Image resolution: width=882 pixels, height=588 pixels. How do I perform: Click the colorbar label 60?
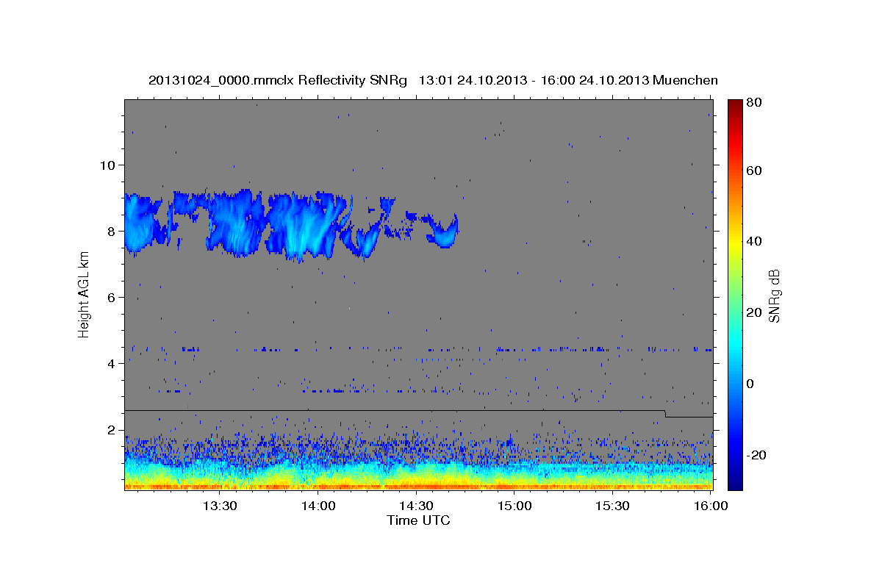point(753,171)
